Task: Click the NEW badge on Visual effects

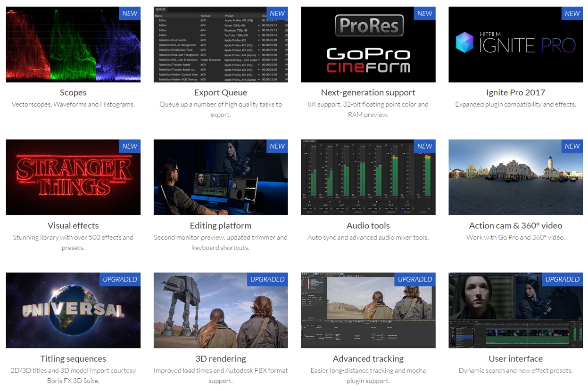Action: pos(130,147)
